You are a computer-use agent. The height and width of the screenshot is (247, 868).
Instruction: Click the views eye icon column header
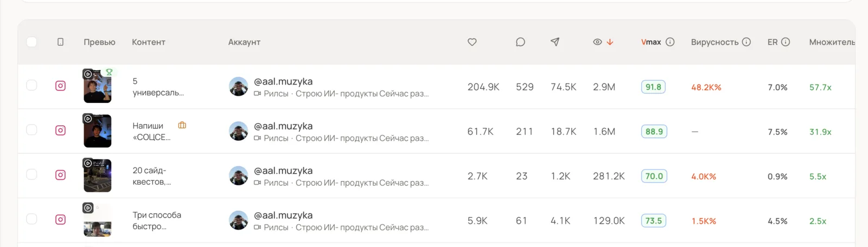597,42
